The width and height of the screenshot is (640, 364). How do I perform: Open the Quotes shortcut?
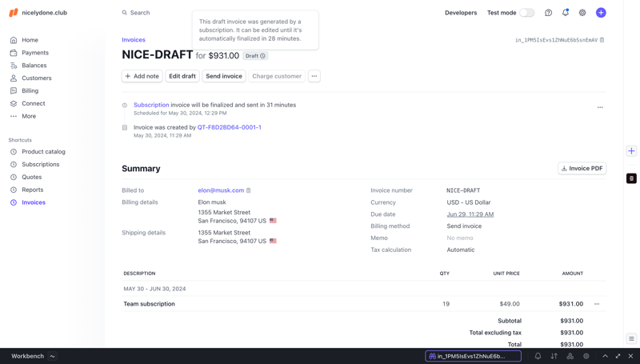tap(32, 177)
